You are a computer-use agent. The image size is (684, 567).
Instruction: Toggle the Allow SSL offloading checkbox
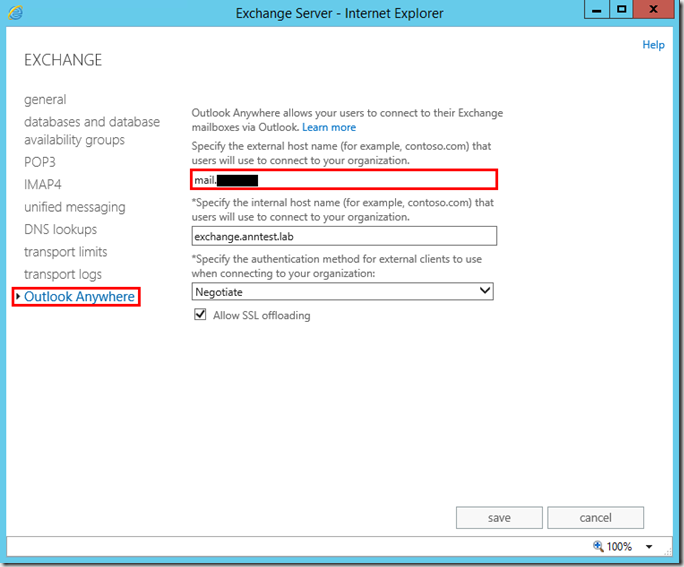pyautogui.click(x=199, y=316)
